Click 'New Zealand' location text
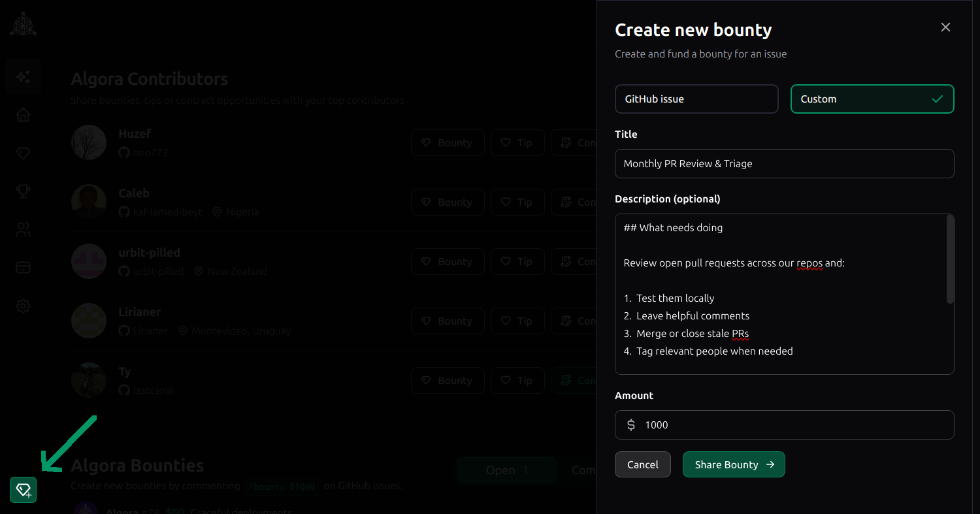 click(x=237, y=272)
